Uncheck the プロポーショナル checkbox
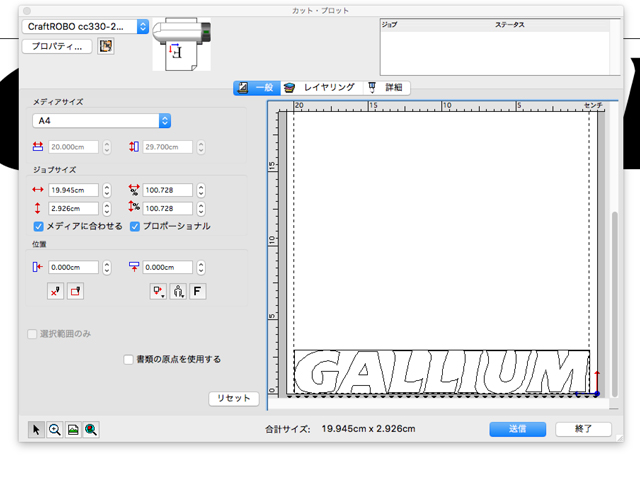The width and height of the screenshot is (640, 480). (135, 226)
